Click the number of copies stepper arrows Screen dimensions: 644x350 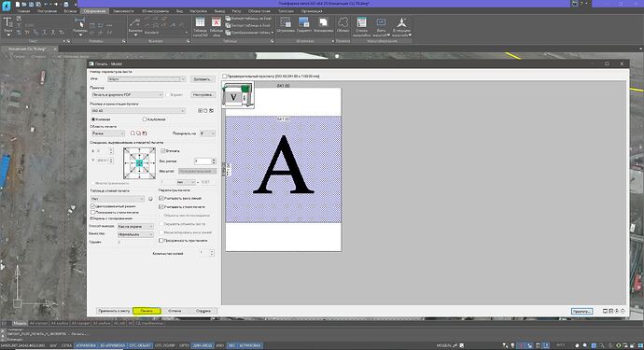[x=212, y=253]
